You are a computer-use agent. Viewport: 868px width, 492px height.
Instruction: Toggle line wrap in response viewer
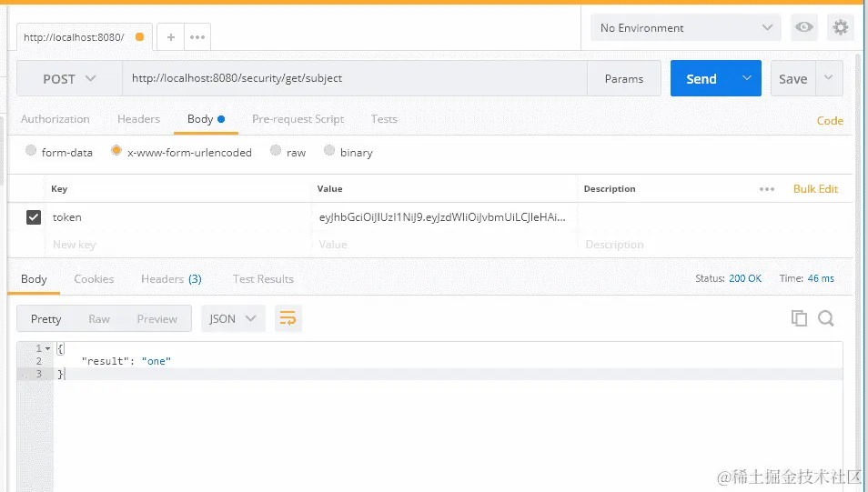288,318
